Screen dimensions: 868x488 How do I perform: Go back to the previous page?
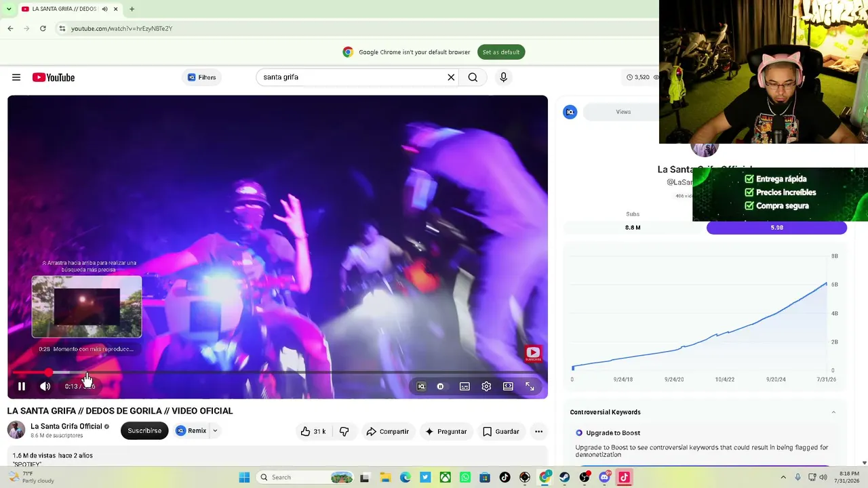[10, 28]
